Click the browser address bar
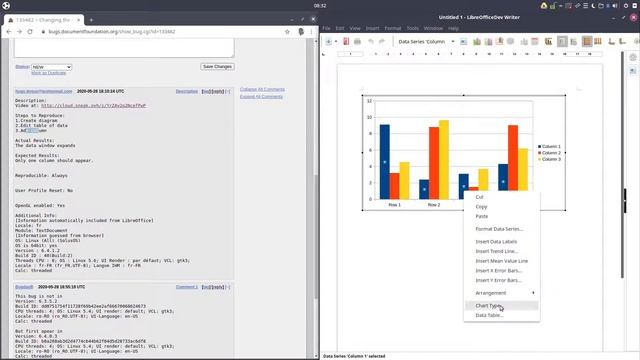This screenshot has height=360, width=640. [x=163, y=31]
